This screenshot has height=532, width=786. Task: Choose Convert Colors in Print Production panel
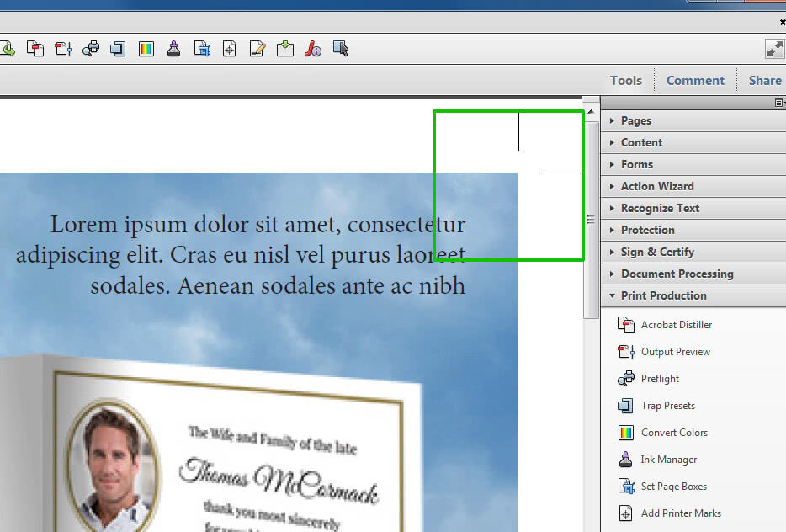tap(662, 433)
